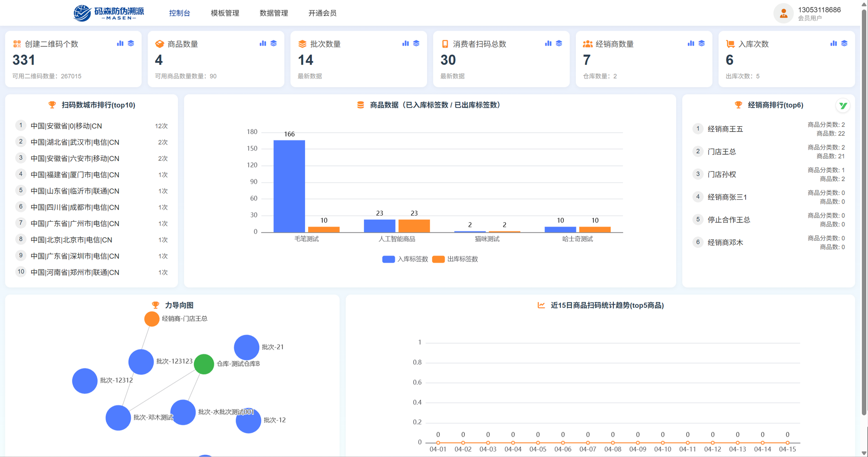868x457 pixels.
Task: Click the orange 经销商-门店王总 node
Action: [151, 319]
